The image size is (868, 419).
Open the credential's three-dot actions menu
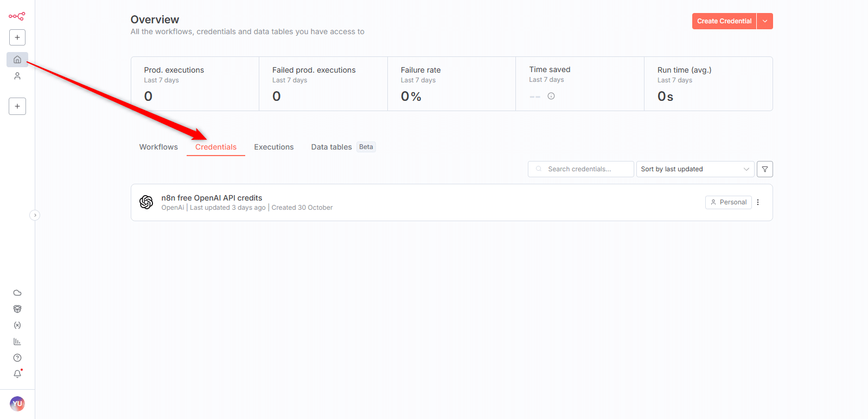coord(758,202)
